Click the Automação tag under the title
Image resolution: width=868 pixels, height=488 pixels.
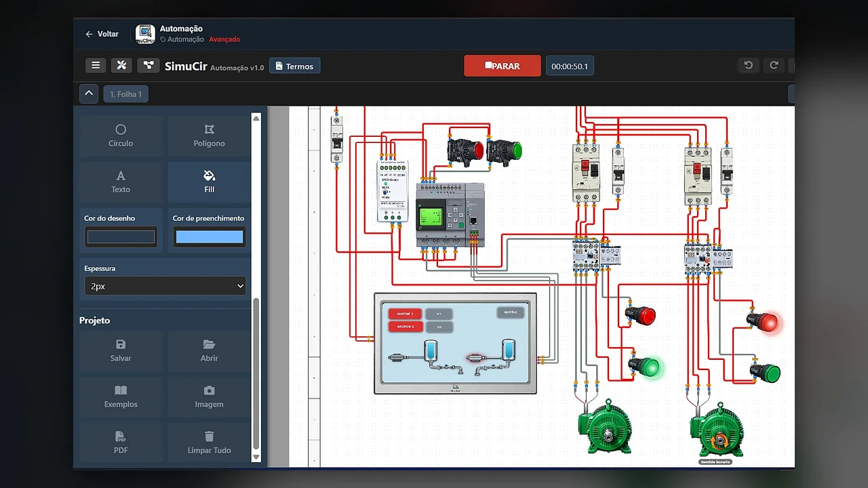coord(182,39)
